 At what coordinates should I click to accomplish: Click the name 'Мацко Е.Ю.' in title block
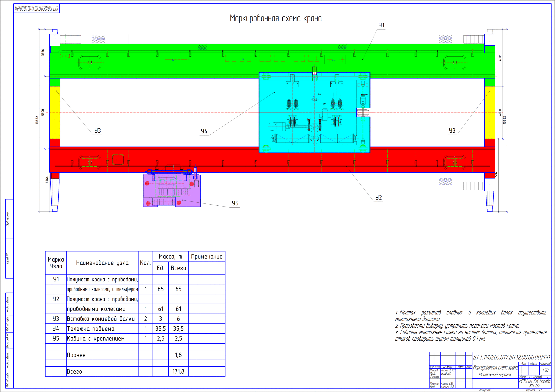tap(447, 384)
